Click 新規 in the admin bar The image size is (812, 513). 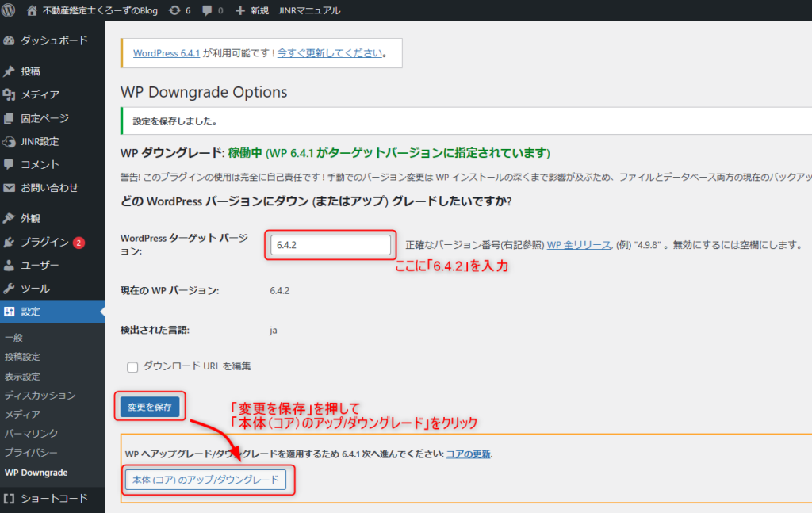tap(260, 10)
